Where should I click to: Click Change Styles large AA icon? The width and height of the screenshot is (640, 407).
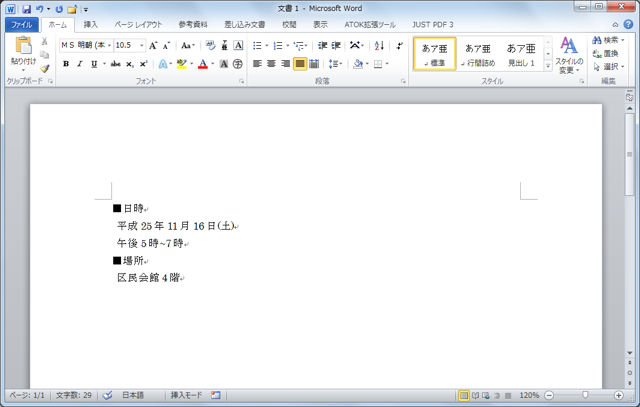[569, 45]
